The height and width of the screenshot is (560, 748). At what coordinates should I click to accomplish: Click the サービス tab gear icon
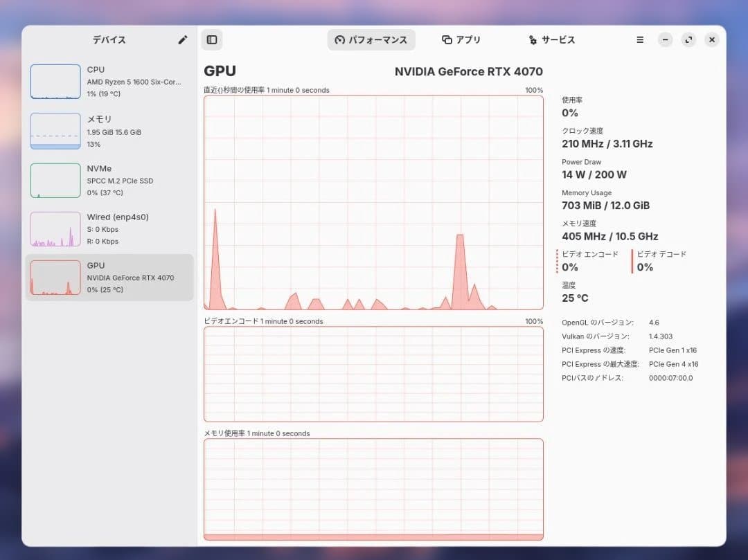tap(532, 39)
